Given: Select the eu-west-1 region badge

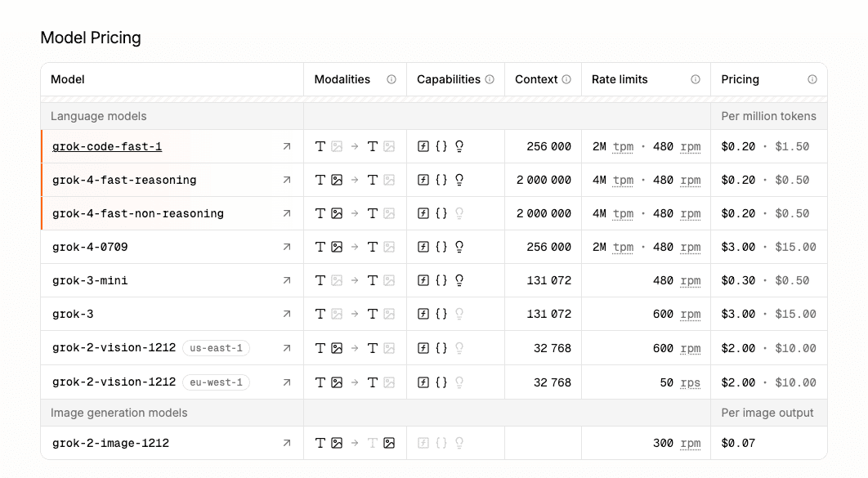Looking at the screenshot, I should pyautogui.click(x=217, y=382).
